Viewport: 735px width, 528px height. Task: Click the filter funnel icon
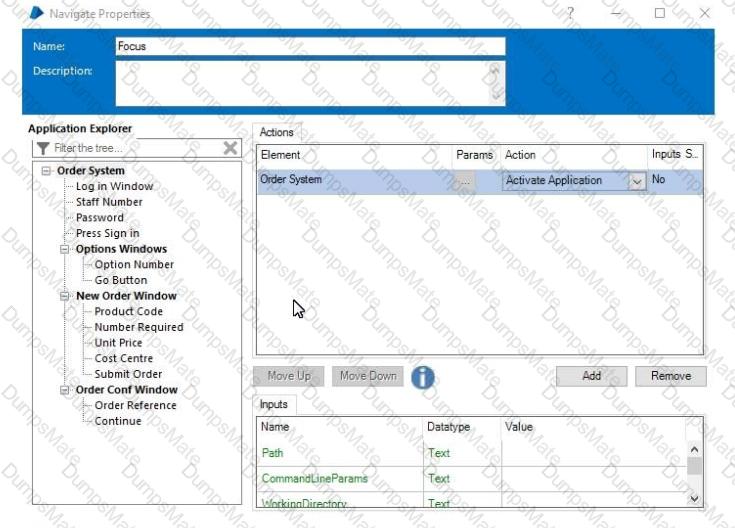click(43, 148)
